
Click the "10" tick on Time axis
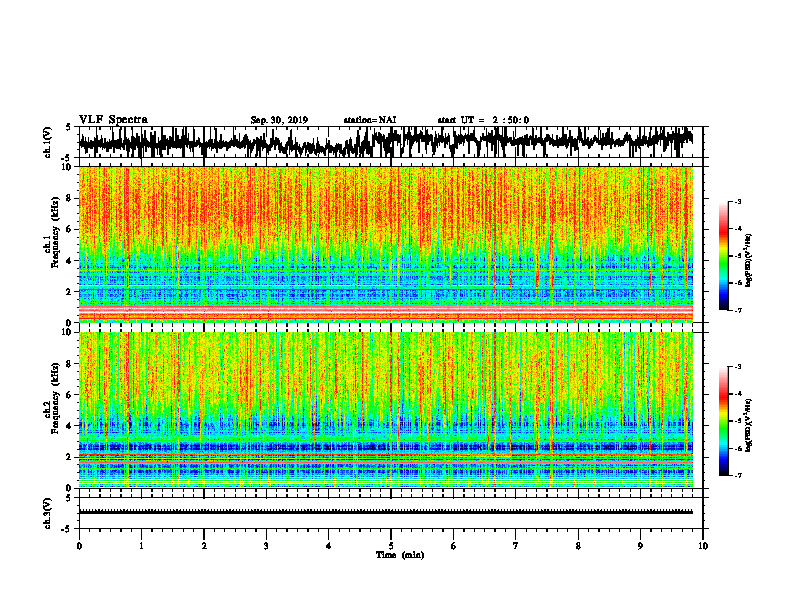click(703, 546)
